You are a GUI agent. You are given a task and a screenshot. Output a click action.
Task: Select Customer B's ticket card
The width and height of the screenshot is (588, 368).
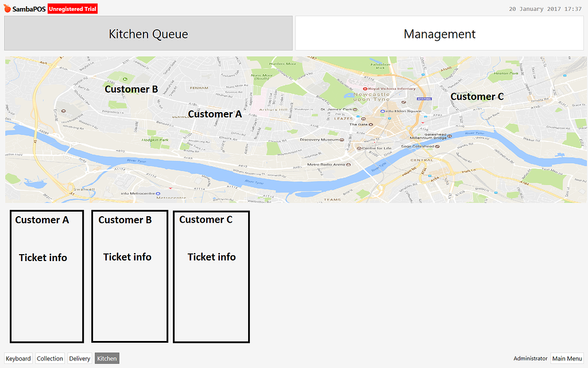click(x=129, y=276)
